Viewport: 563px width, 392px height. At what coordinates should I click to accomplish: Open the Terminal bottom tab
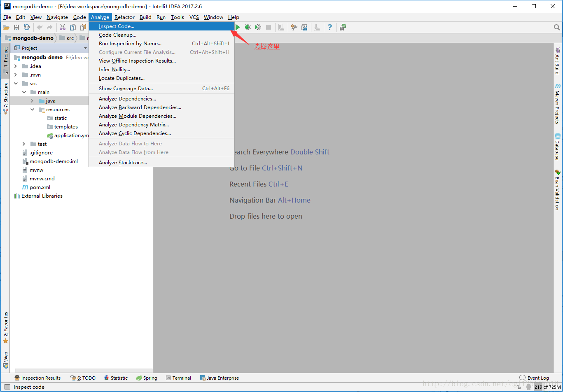coord(178,378)
